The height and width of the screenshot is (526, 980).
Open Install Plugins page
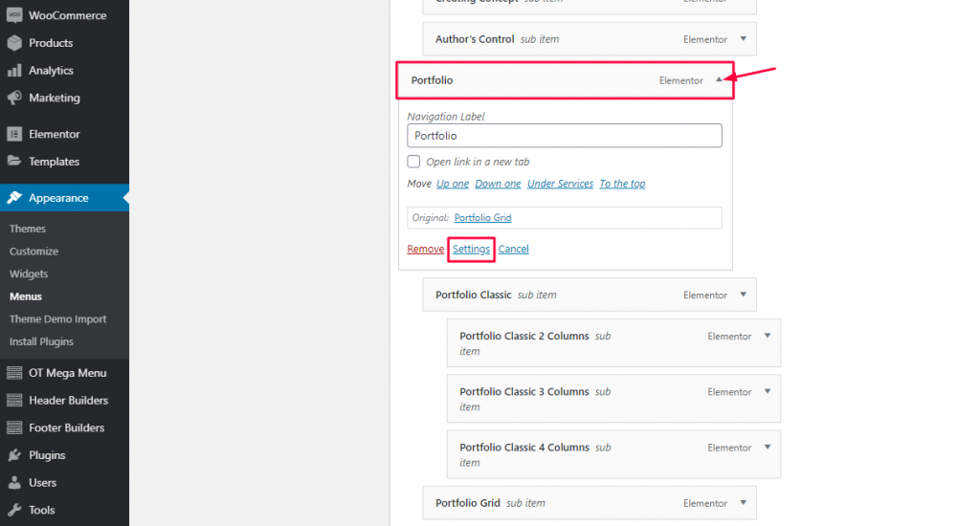click(x=41, y=341)
